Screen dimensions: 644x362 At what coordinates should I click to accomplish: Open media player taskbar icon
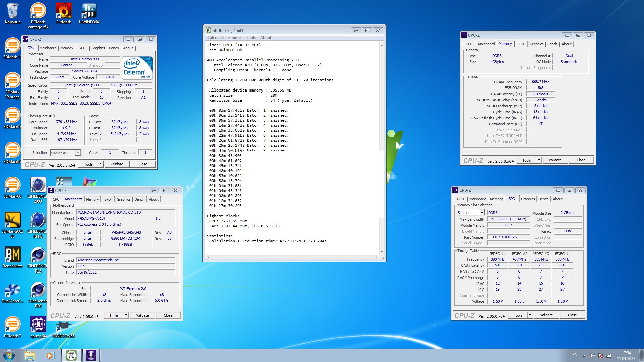50,355
